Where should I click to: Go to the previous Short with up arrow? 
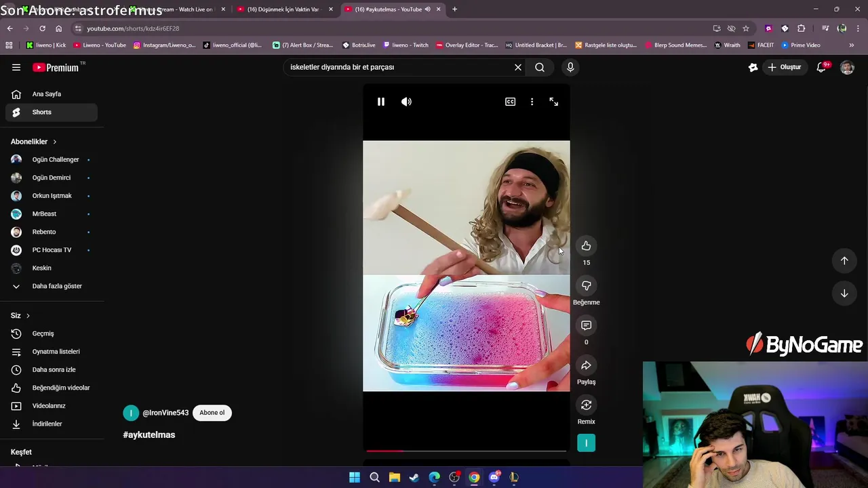point(844,261)
